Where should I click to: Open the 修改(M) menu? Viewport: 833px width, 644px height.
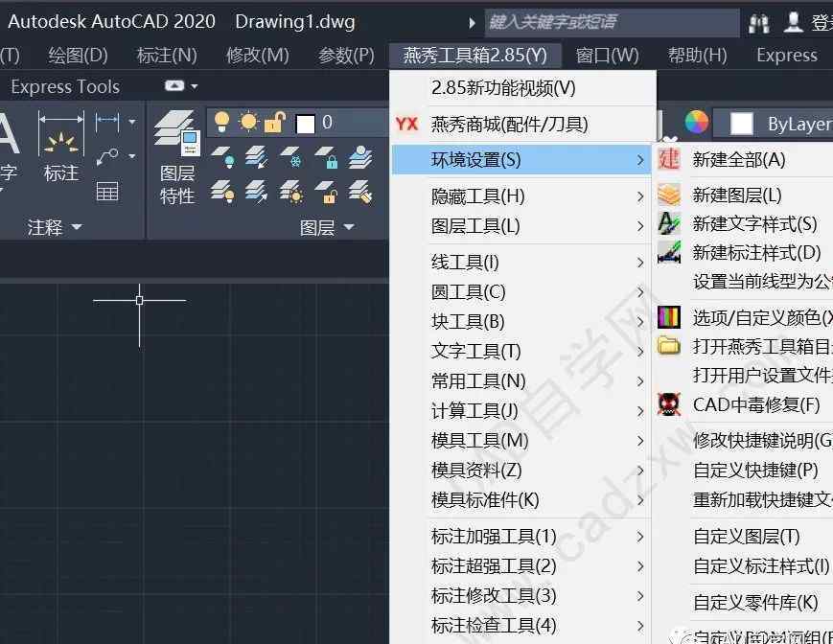pyautogui.click(x=258, y=56)
